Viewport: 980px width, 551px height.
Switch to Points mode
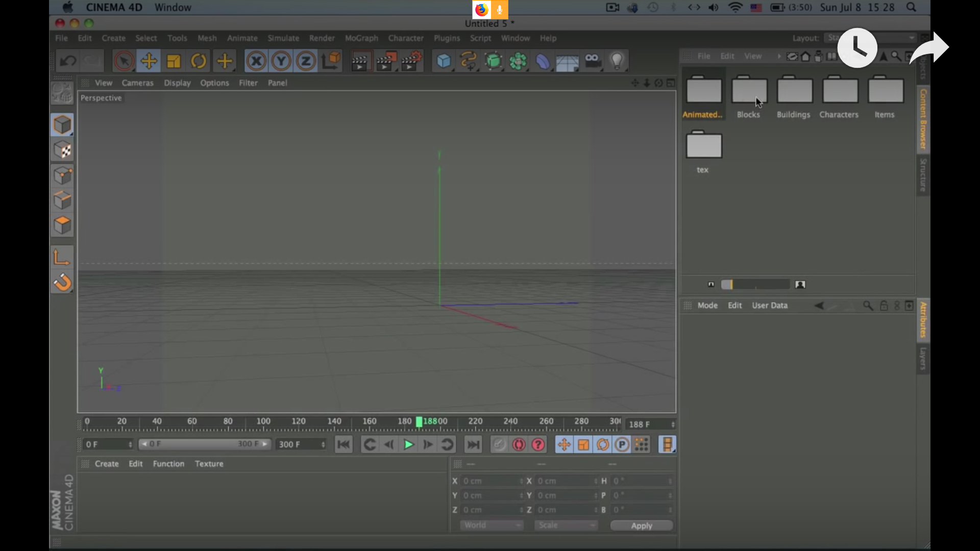click(x=62, y=176)
